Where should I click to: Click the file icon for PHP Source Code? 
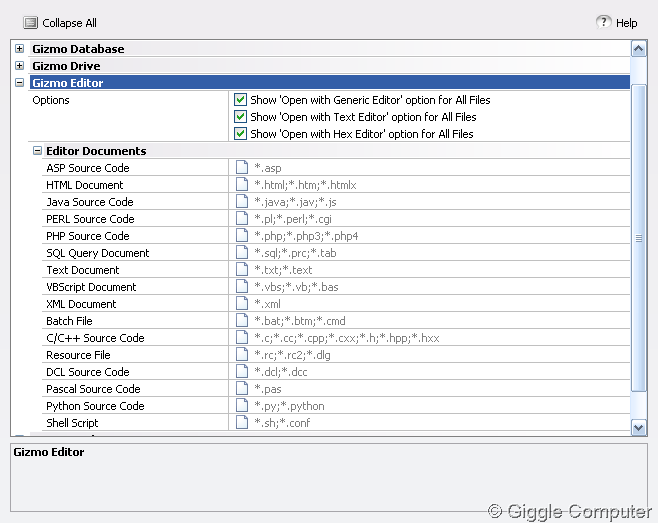point(242,235)
